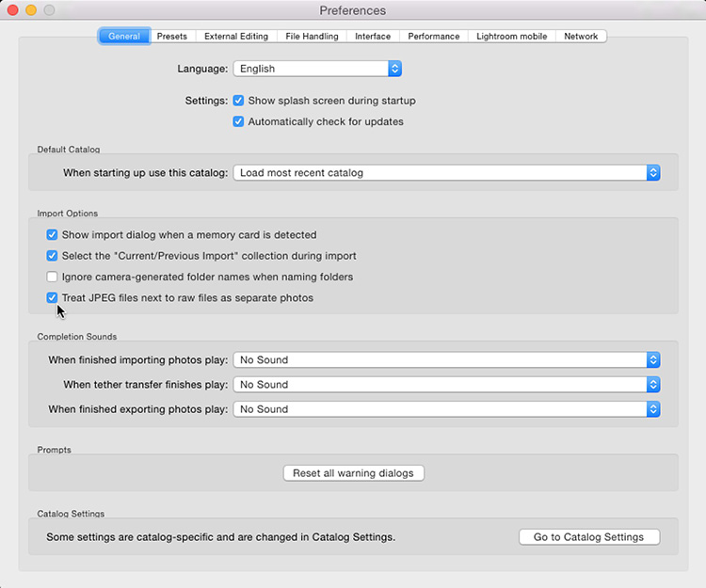Open the Presets tab
The image size is (706, 588).
point(172,36)
